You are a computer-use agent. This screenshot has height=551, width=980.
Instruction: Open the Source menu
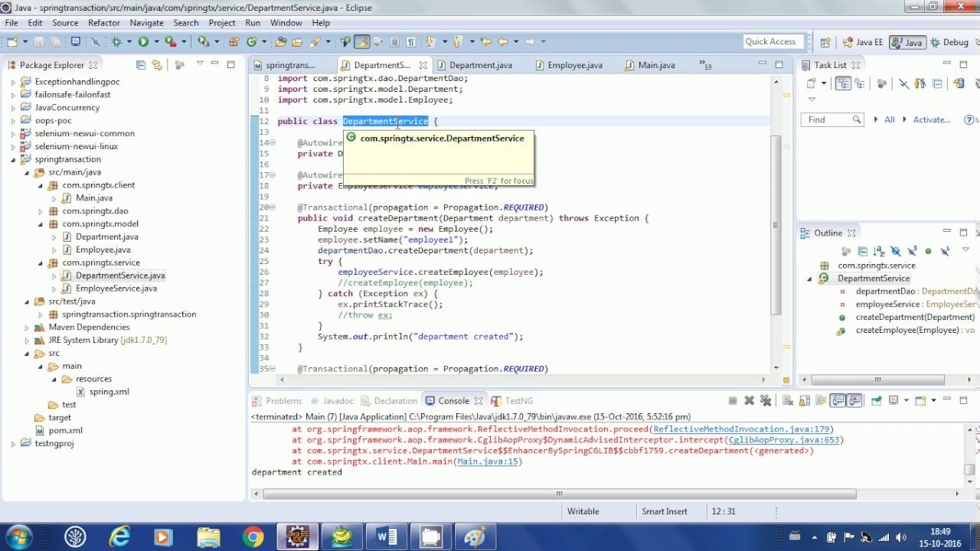65,23
